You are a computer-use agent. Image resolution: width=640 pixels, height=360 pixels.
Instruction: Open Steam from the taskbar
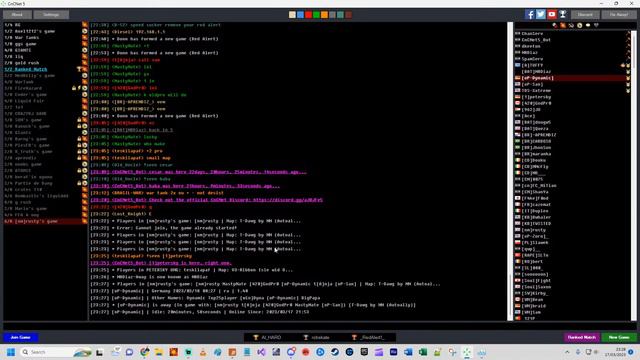click(335, 352)
